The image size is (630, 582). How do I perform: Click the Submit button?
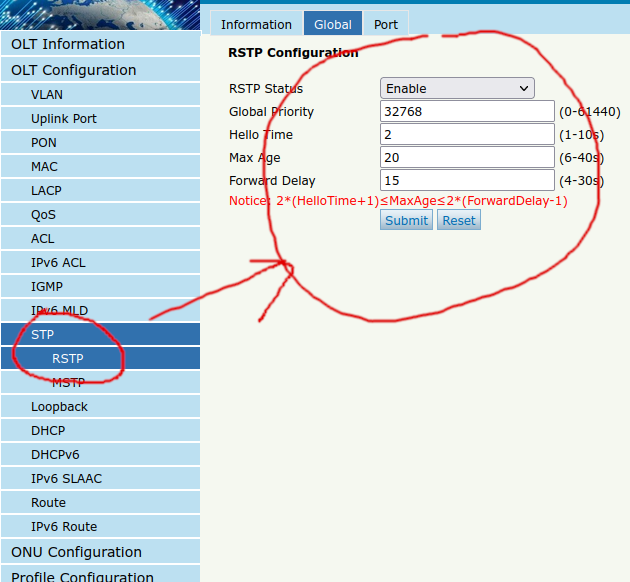(x=406, y=220)
